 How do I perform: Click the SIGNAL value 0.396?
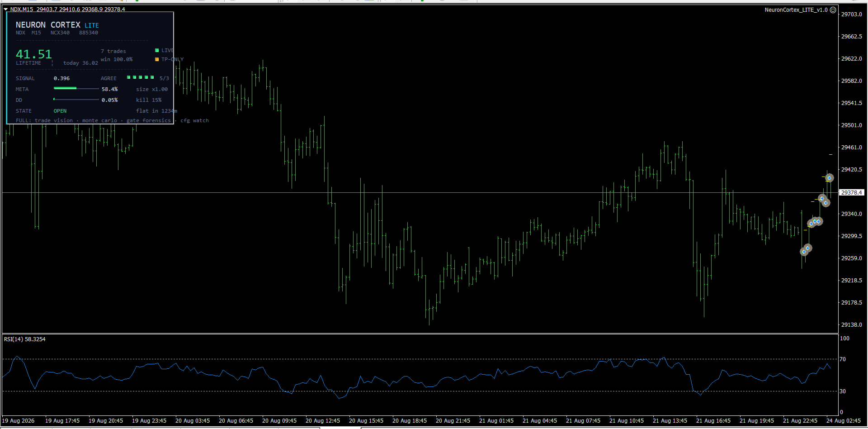coord(61,78)
